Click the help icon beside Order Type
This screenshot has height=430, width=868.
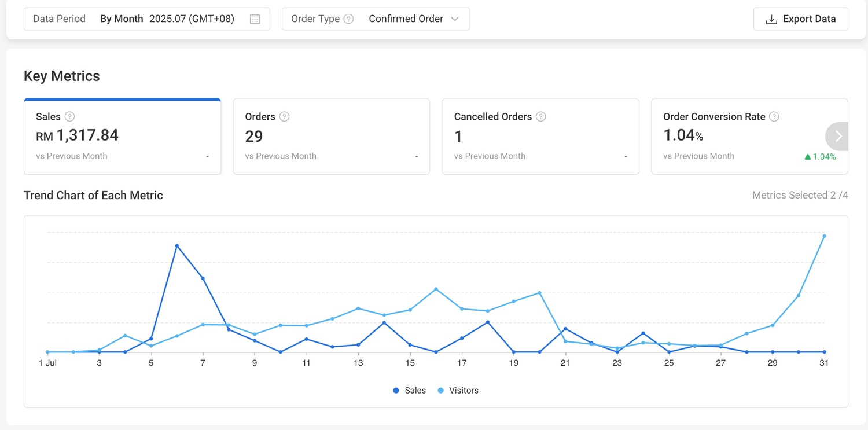pyautogui.click(x=348, y=19)
